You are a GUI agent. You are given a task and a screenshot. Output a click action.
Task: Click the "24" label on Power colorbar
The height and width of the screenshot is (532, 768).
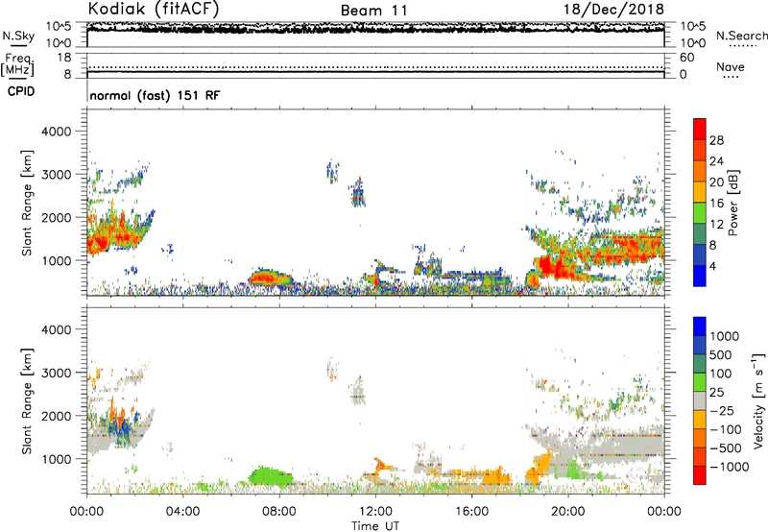pyautogui.click(x=716, y=161)
